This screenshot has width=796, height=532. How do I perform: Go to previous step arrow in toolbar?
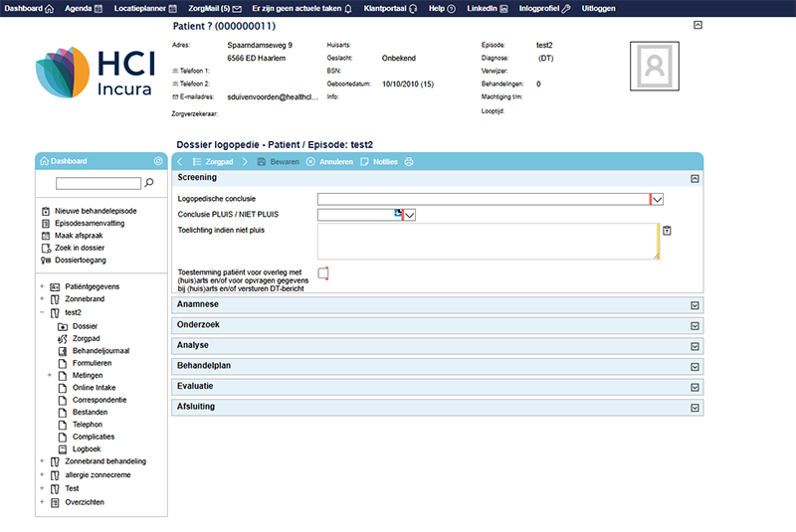coord(179,161)
